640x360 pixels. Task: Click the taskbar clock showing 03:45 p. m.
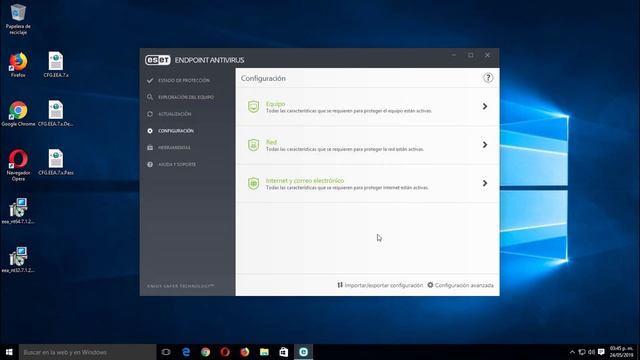point(622,352)
